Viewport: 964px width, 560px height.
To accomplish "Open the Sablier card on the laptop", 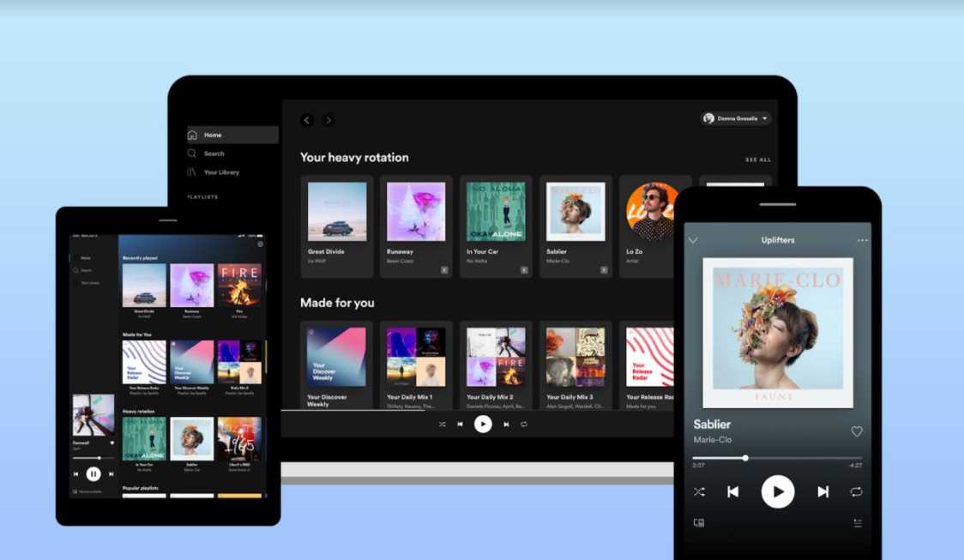I will (576, 226).
